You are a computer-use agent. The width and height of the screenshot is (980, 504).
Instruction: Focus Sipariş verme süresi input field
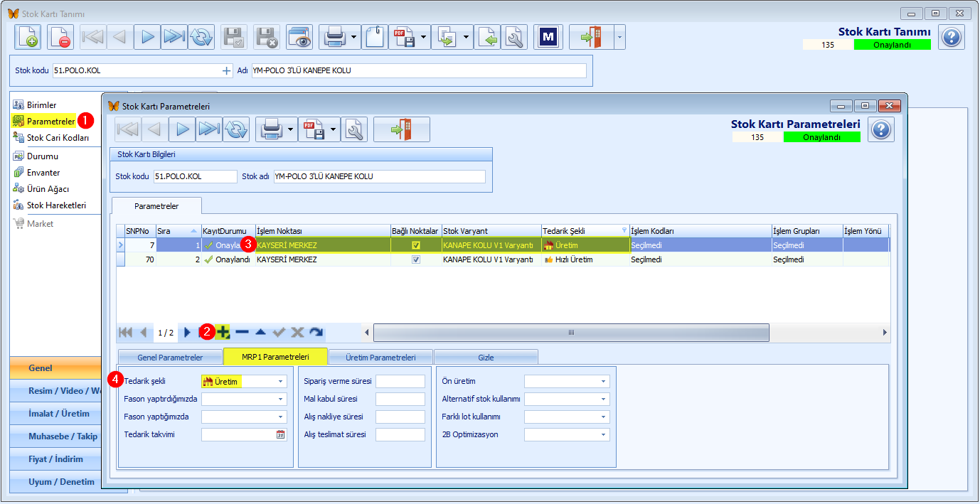(x=400, y=382)
